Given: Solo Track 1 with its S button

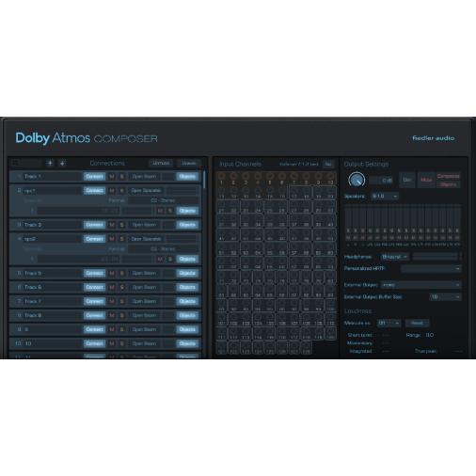Looking at the screenshot, I should tap(121, 177).
